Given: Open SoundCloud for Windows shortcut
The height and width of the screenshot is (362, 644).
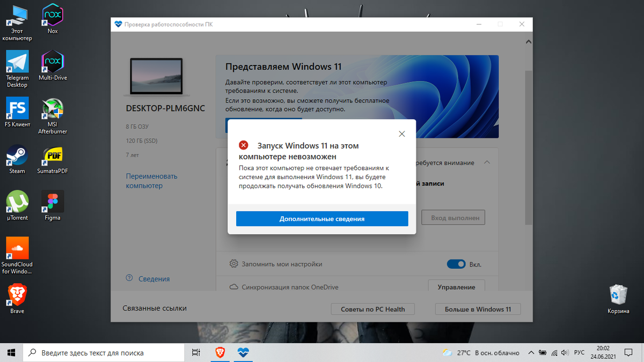Looking at the screenshot, I should [x=17, y=256].
